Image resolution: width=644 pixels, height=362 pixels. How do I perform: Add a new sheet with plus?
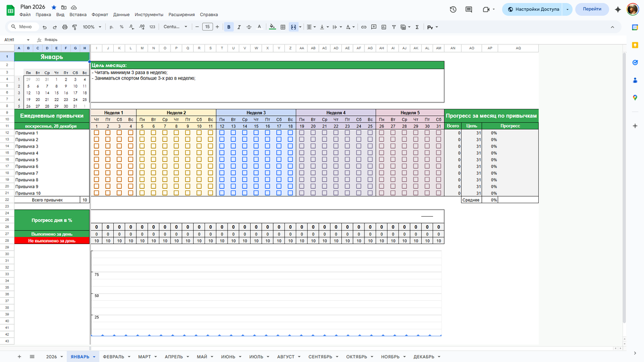(x=19, y=357)
